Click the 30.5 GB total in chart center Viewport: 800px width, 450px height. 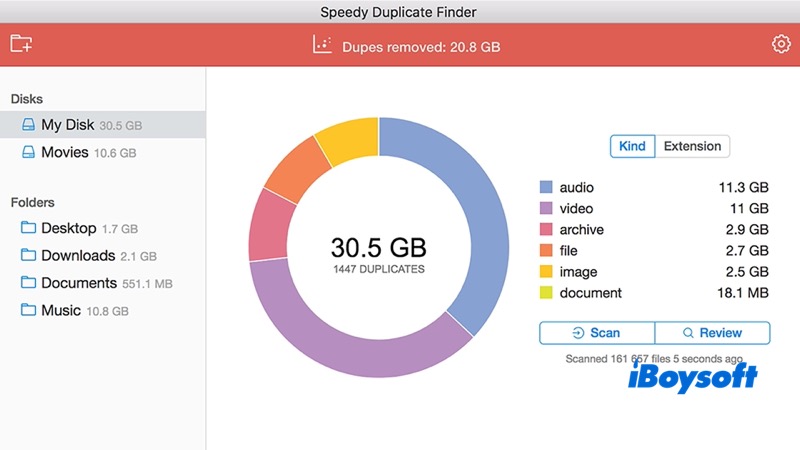379,248
